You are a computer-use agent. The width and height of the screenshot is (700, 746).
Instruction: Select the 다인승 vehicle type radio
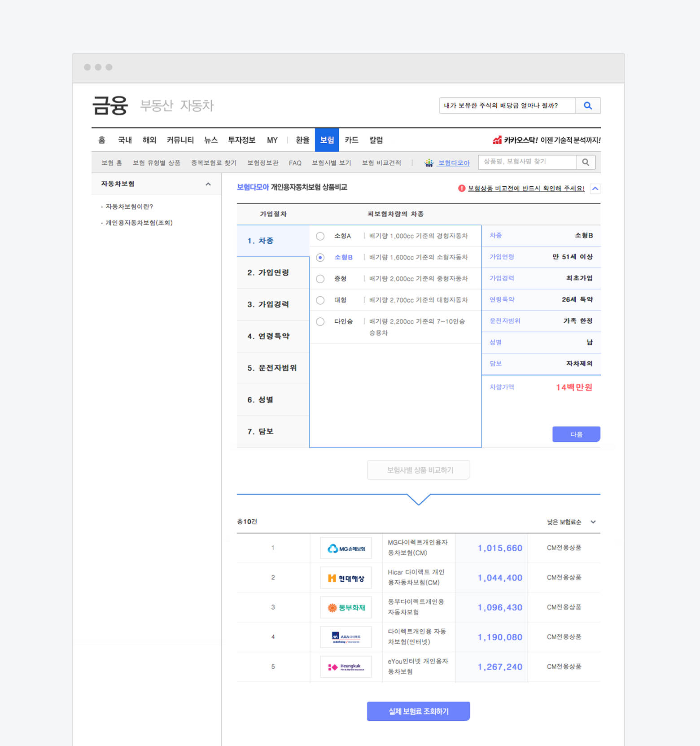[320, 322]
